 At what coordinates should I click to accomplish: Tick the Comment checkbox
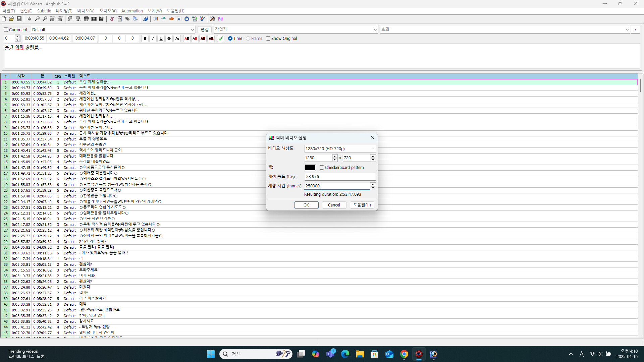tap(6, 30)
